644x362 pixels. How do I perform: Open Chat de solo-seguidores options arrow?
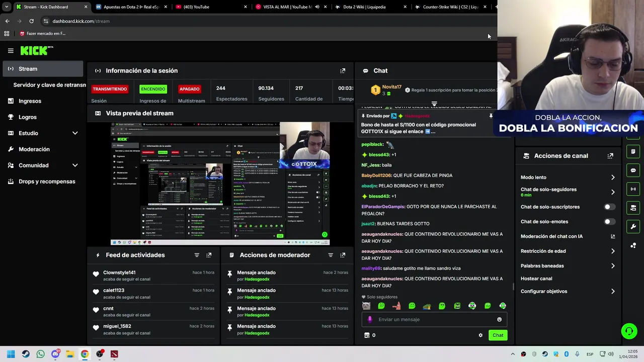click(x=613, y=192)
